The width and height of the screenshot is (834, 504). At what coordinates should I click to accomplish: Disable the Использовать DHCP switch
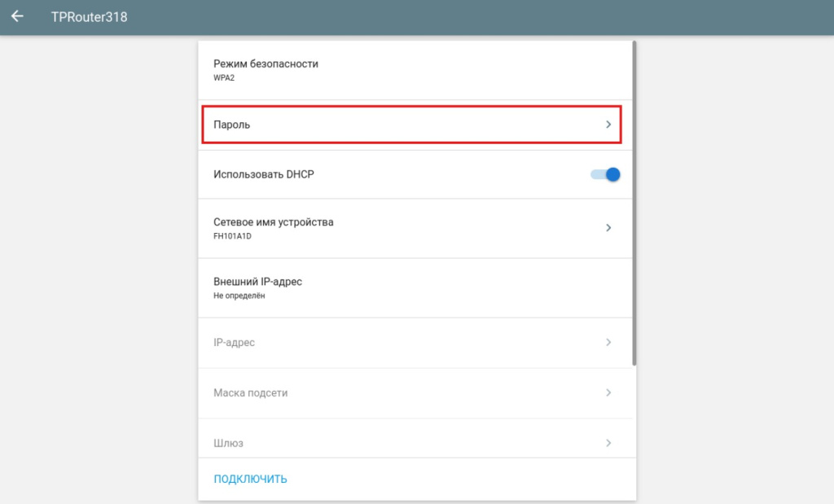(606, 174)
